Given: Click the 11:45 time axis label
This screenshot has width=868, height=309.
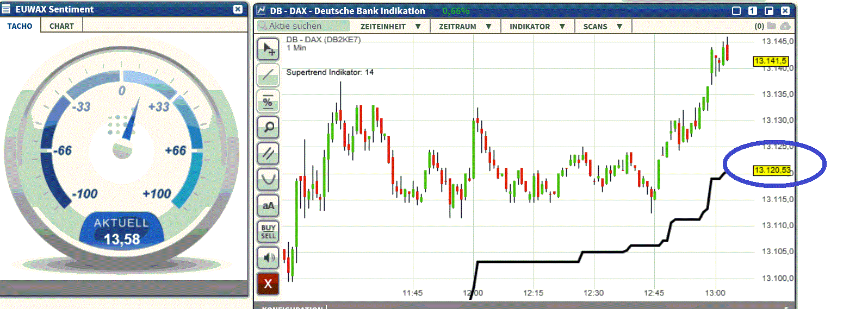Looking at the screenshot, I should [x=412, y=293].
